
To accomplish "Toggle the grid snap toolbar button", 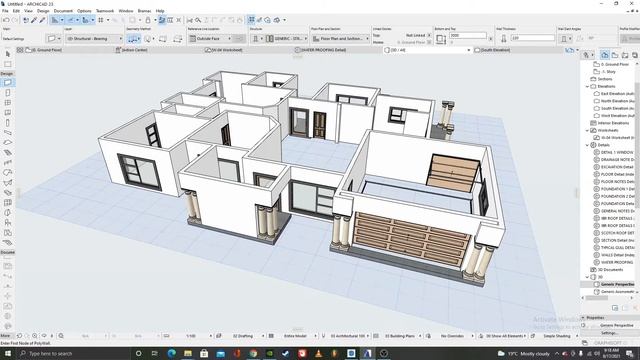I will (x=101, y=20).
